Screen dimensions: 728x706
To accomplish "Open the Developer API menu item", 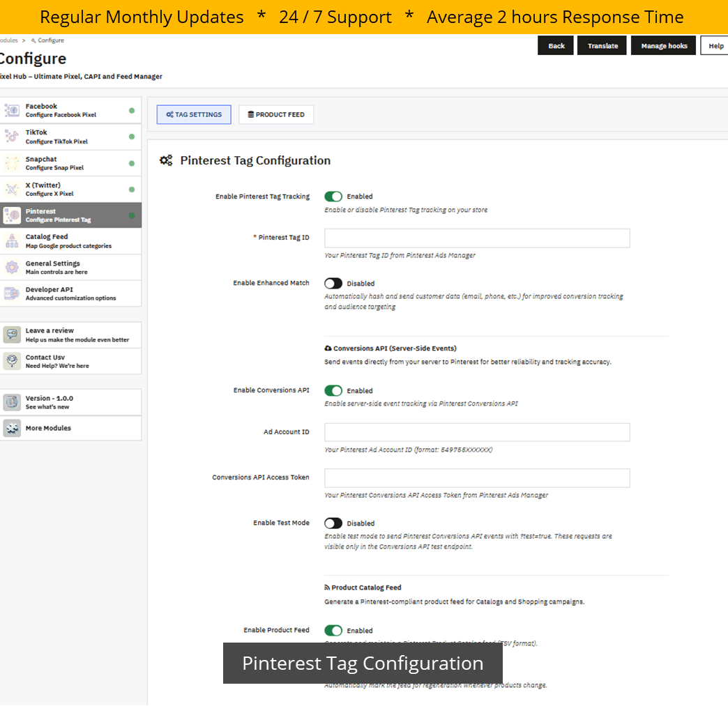I will pos(70,294).
